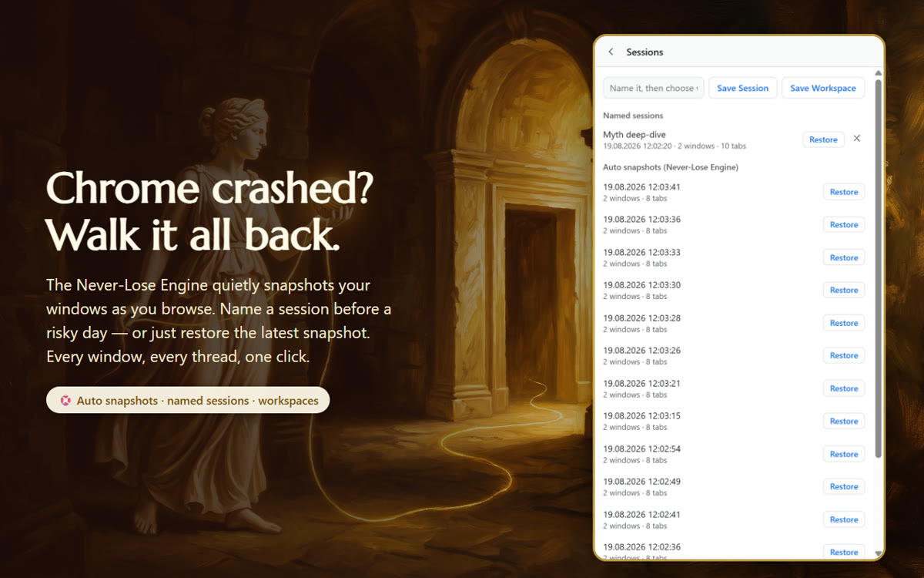Click the 19.08.2026 12:03:21 timestamp
The width and height of the screenshot is (924, 578).
[x=641, y=384]
